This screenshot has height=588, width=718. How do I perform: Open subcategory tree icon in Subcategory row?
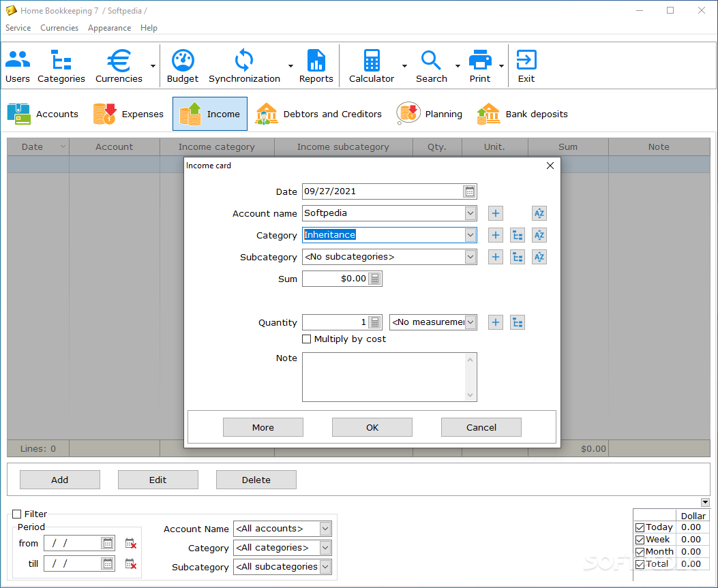coord(518,257)
